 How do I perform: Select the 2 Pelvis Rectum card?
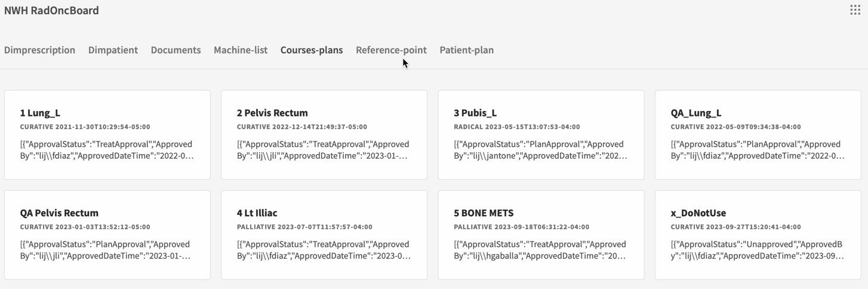click(x=324, y=135)
